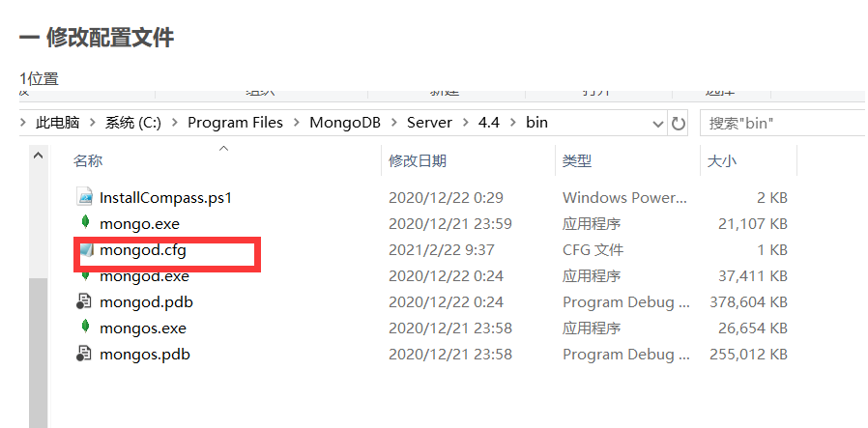Click the 一 修改配置文件 heading
Viewport: 868px width, 428px height.
click(97, 38)
